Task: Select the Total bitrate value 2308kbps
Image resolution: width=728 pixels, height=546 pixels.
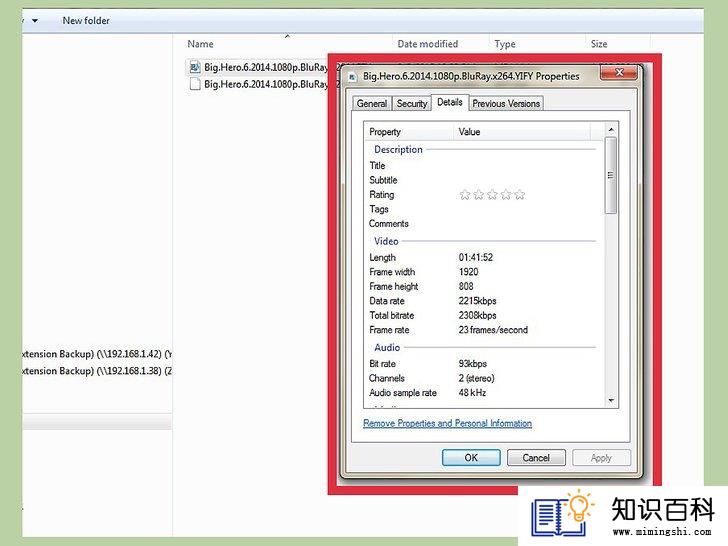Action: pos(477,315)
